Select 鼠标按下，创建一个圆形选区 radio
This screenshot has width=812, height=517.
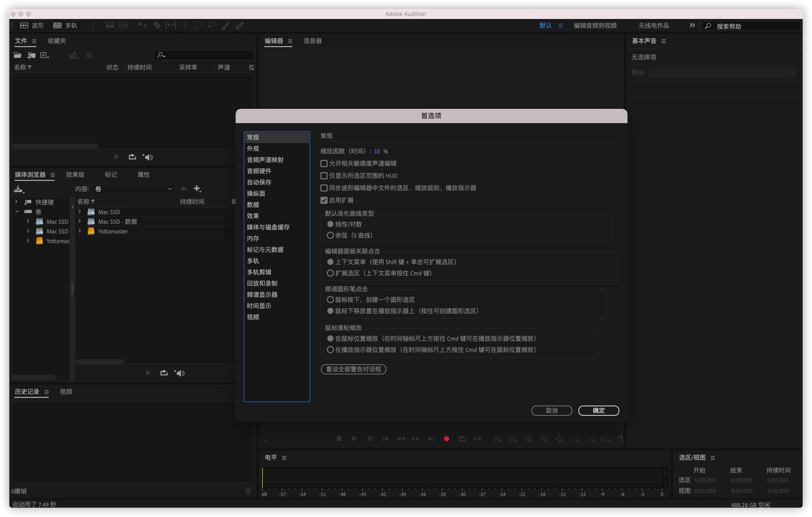coord(330,300)
